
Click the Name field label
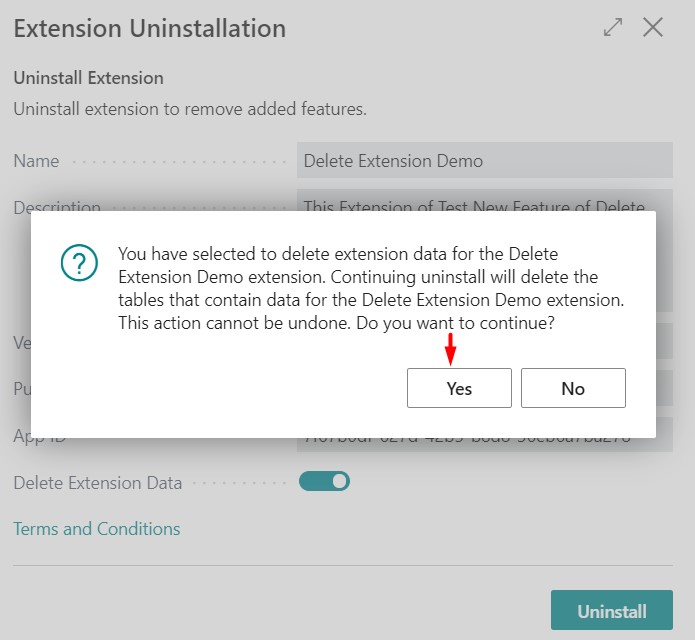[x=36, y=161]
